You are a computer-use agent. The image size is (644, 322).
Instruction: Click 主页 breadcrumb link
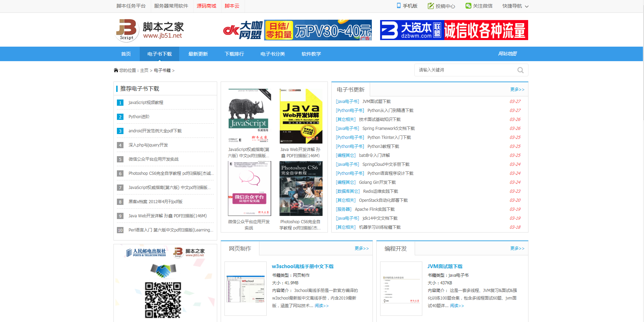pos(144,70)
